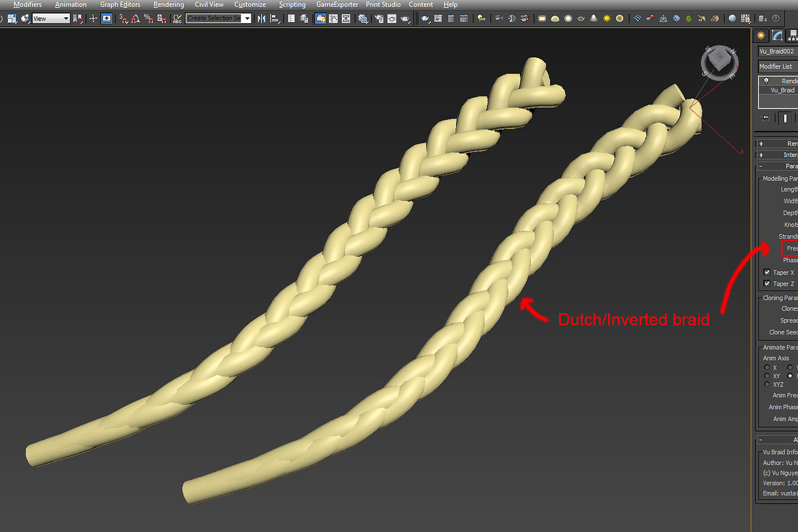Open the Civil View menu
The image size is (798, 532).
tap(209, 5)
